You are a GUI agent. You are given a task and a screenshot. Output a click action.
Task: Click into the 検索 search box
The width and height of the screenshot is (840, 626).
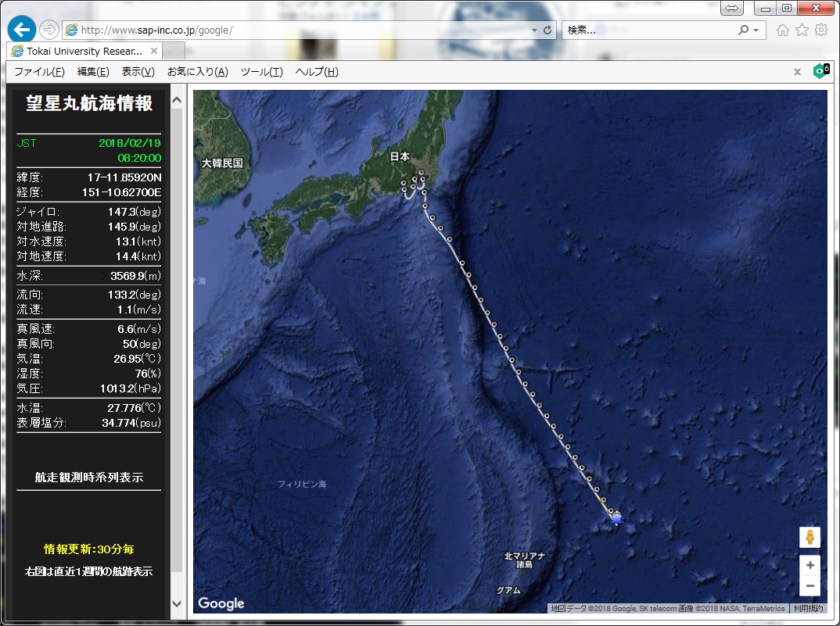pos(648,30)
